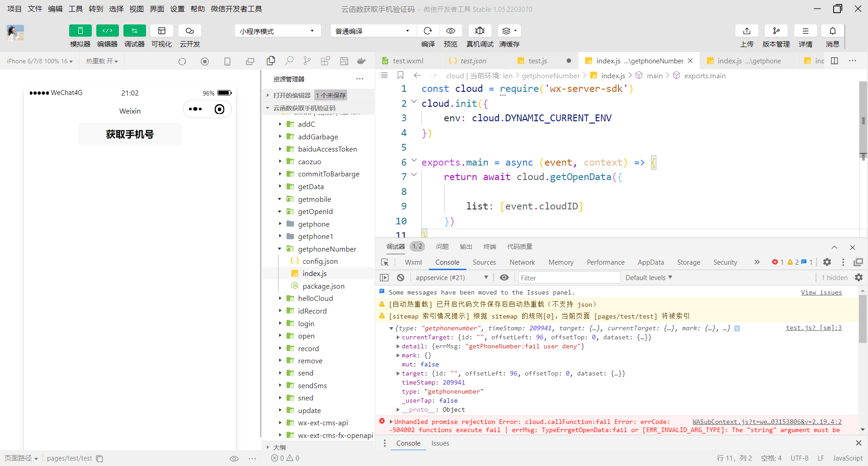The width and height of the screenshot is (868, 466).
Task: Select config.json in file tree
Action: 320,261
